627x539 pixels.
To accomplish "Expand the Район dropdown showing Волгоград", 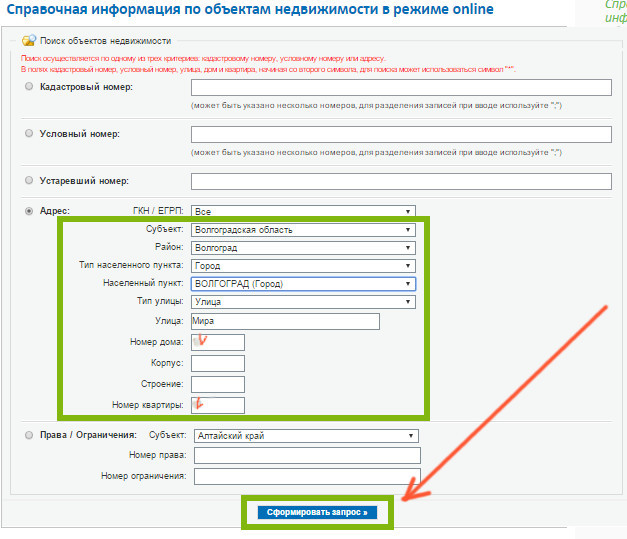I will coord(303,248).
